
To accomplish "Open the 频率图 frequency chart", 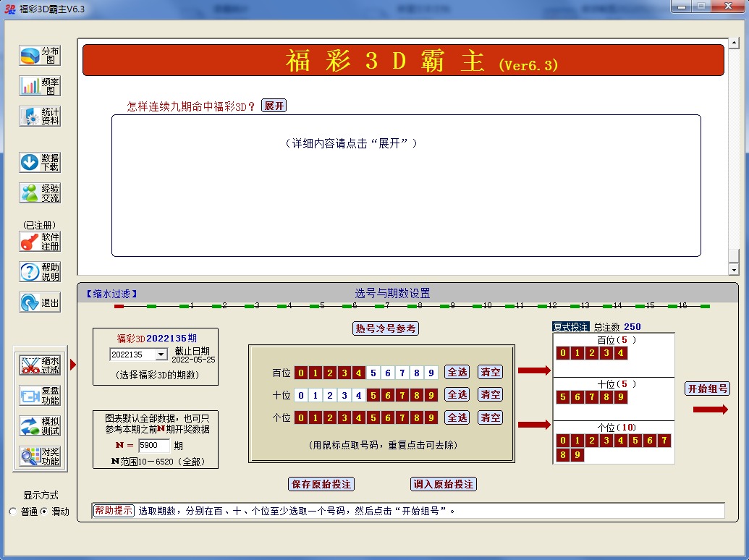I will (x=40, y=86).
